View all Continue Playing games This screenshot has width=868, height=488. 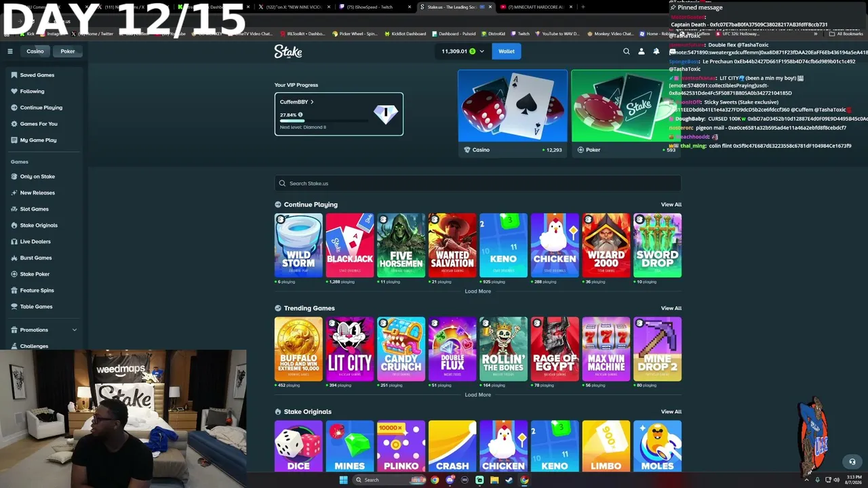tap(671, 205)
